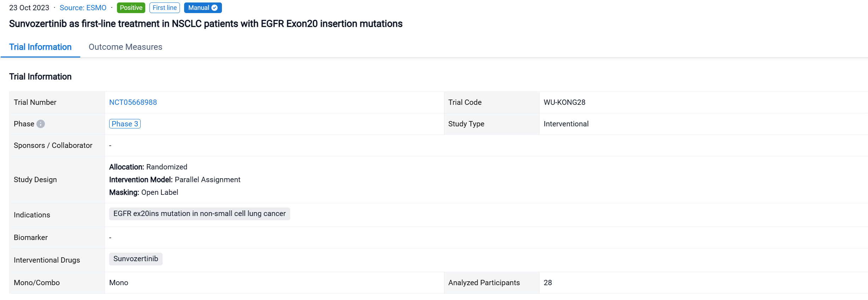Click the Masking: Open Label text

point(143,192)
